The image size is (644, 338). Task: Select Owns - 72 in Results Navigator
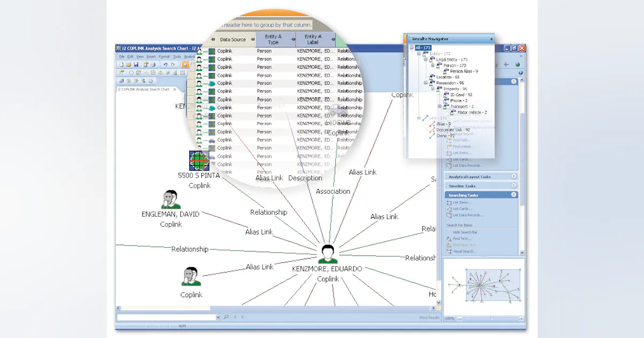click(445, 136)
